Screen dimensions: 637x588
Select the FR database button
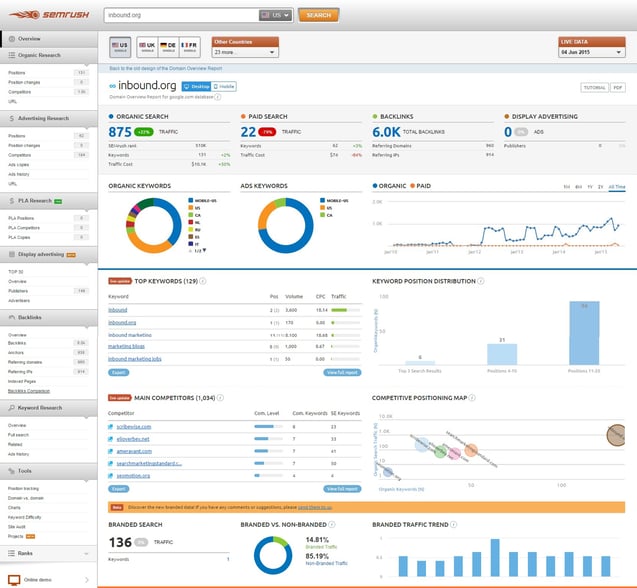189,47
